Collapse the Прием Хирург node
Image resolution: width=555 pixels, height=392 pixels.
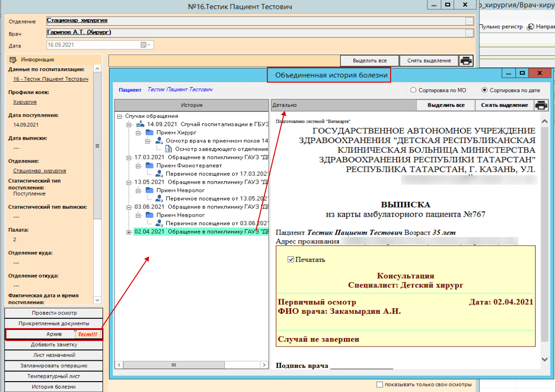(x=139, y=133)
